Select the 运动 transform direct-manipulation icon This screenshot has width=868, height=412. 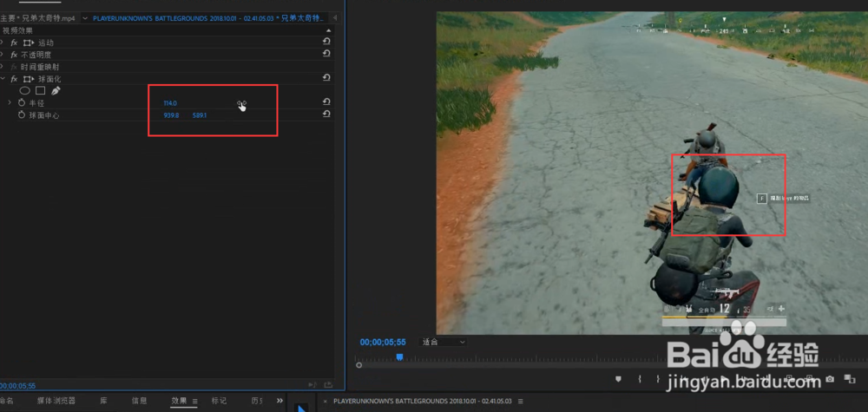click(29, 43)
